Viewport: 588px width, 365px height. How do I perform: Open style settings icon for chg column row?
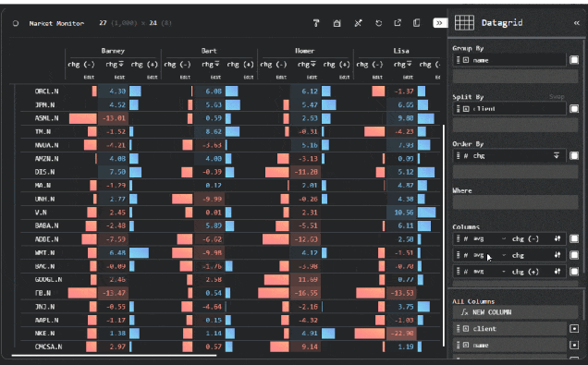click(557, 255)
